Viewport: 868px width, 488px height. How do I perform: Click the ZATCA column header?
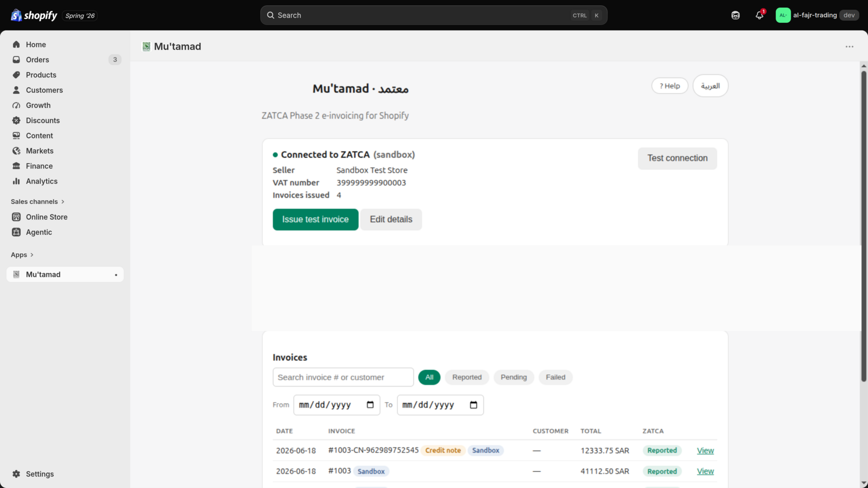[653, 431]
